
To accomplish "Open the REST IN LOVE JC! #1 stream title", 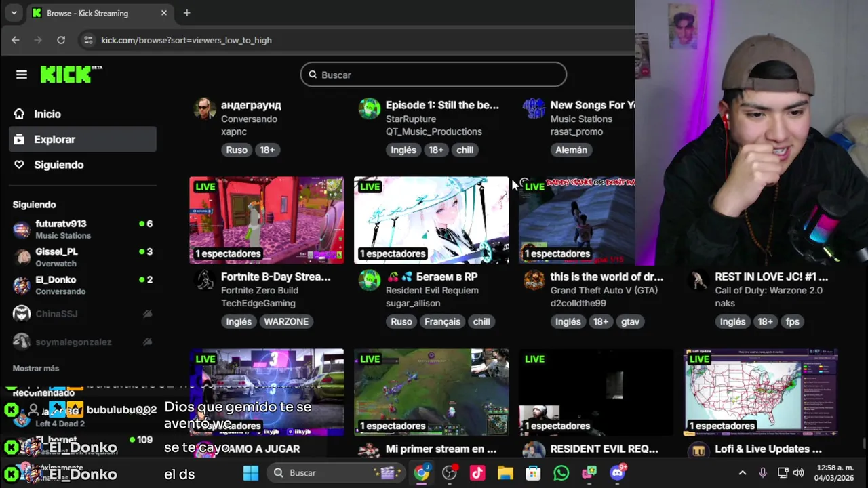I will (x=771, y=277).
